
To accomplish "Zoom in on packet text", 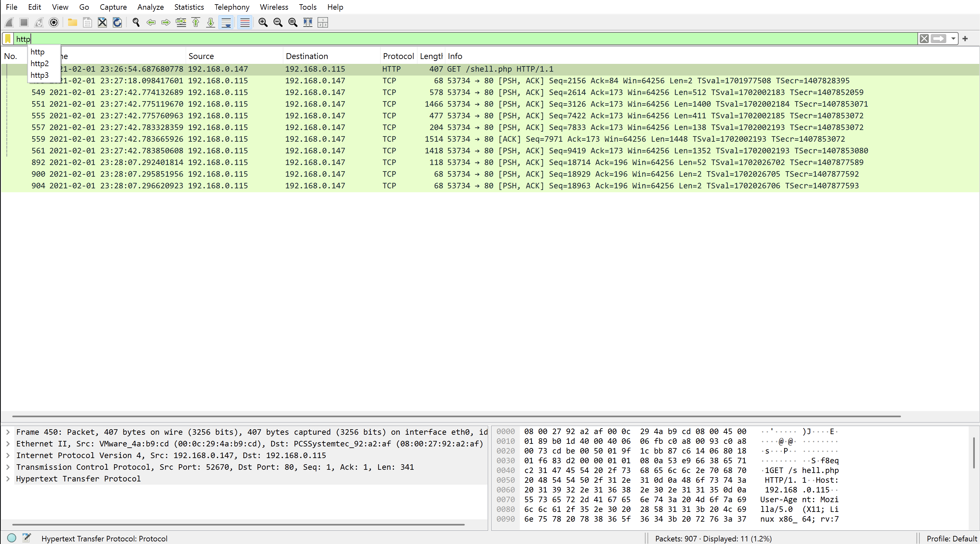I will coord(263,22).
